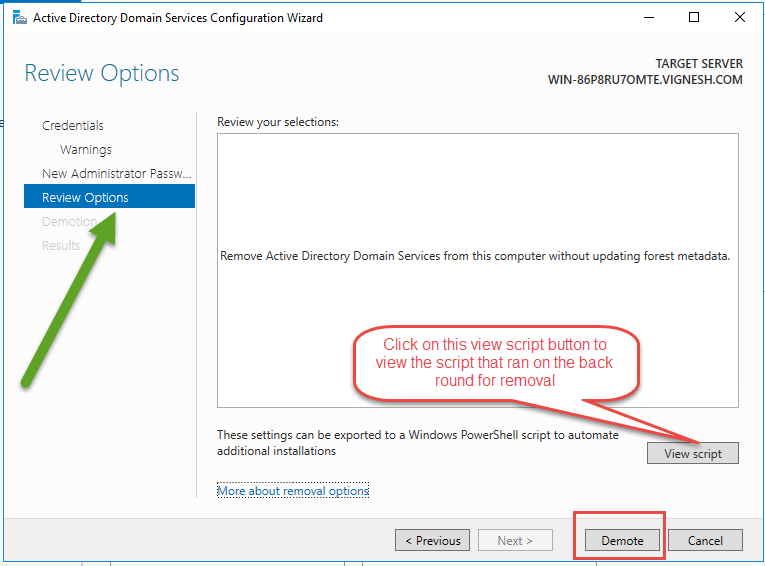
Task: Click the target server name text
Action: [645, 80]
